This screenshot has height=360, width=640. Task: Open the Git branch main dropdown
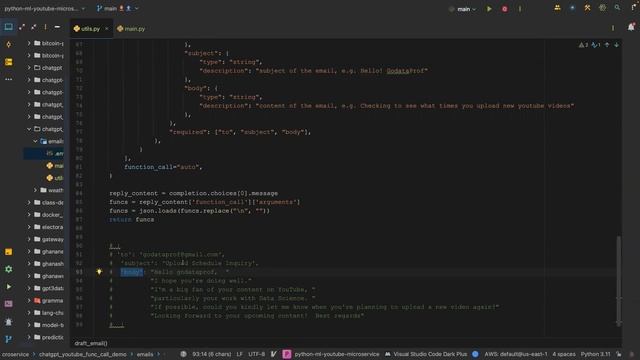[x=118, y=8]
